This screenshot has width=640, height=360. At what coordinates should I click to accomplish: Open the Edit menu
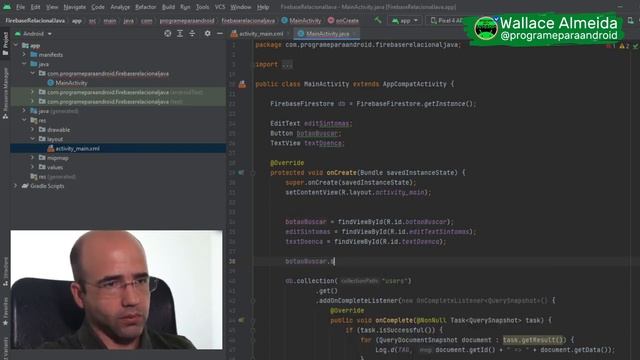pos(36,7)
